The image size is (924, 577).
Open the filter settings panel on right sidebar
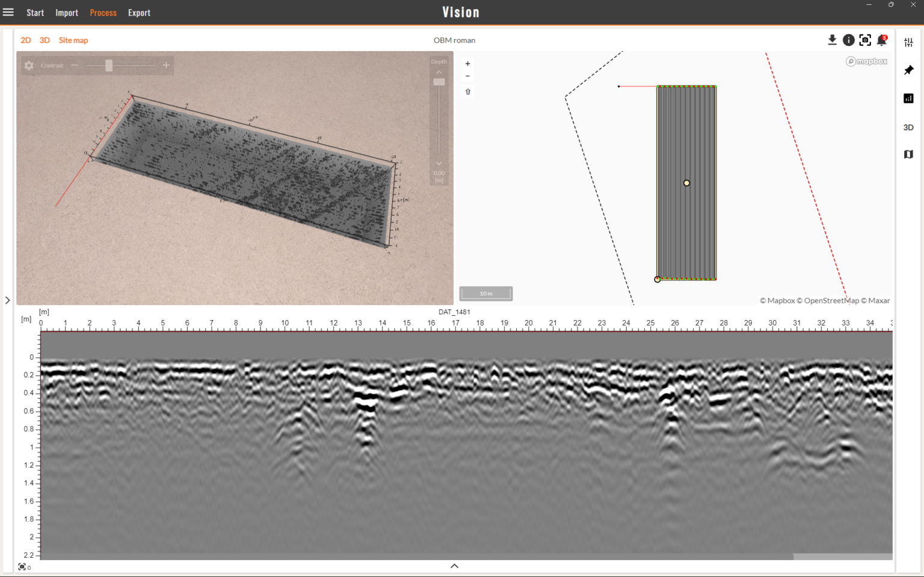(x=908, y=42)
